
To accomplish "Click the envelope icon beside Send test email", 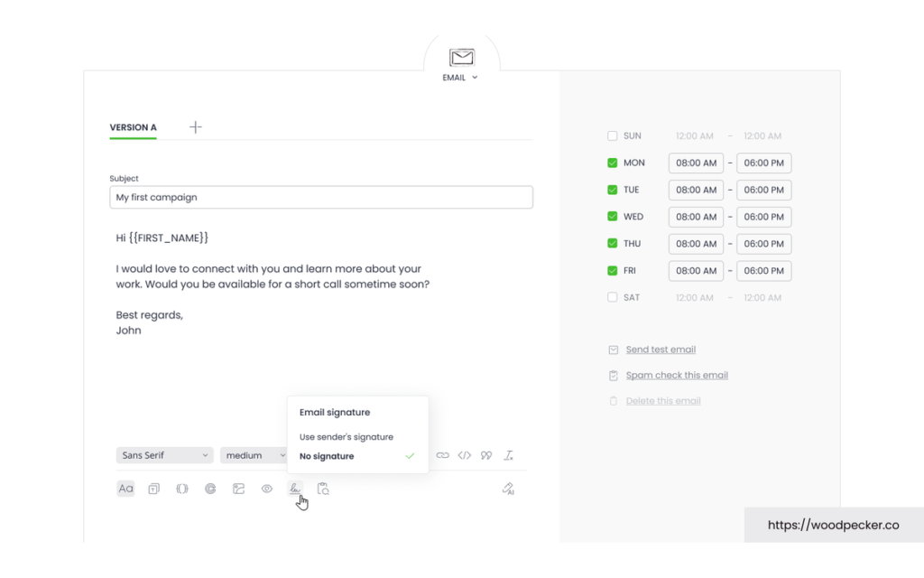I will coord(614,350).
